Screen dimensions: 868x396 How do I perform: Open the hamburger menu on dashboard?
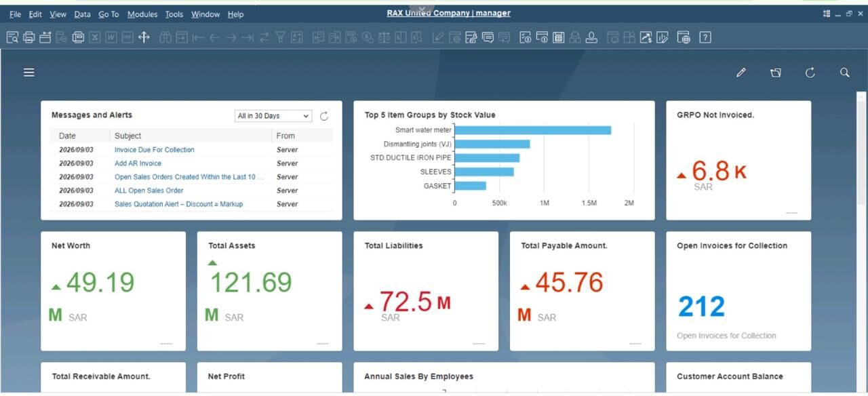(x=29, y=73)
